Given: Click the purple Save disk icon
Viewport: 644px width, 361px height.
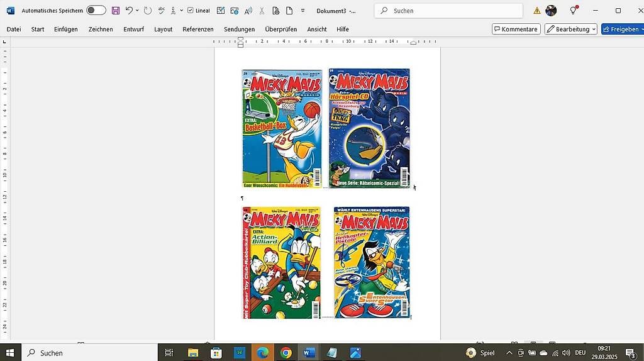Looking at the screenshot, I should point(116,11).
